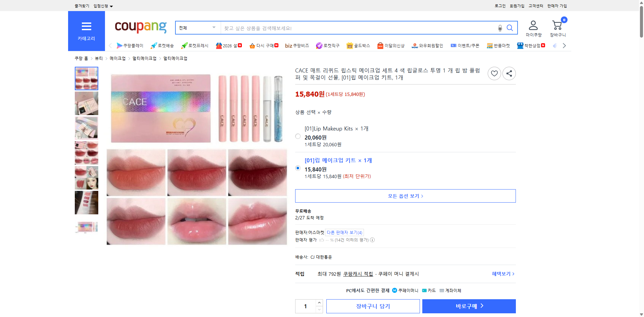Click the right arrow on the category carousel

point(564,45)
